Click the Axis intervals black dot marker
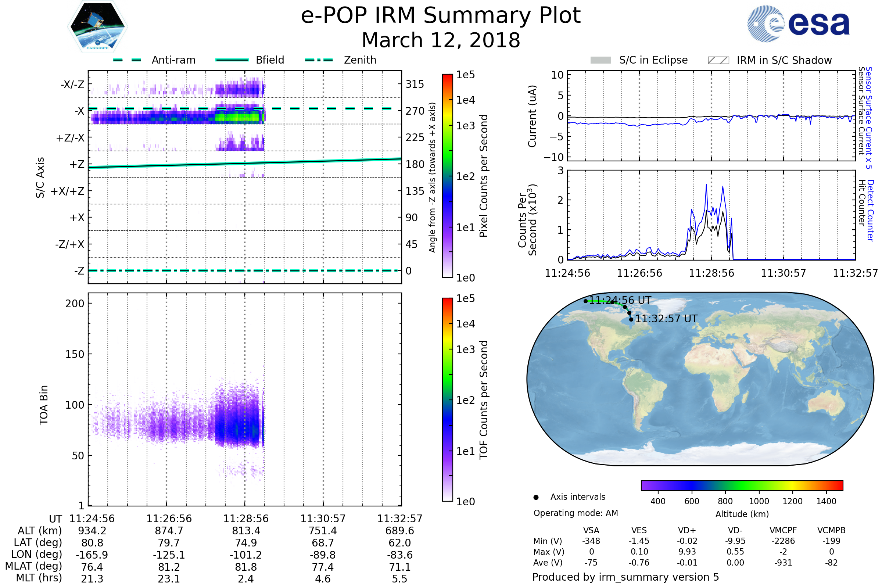This screenshot has width=882, height=588. pyautogui.click(x=536, y=497)
